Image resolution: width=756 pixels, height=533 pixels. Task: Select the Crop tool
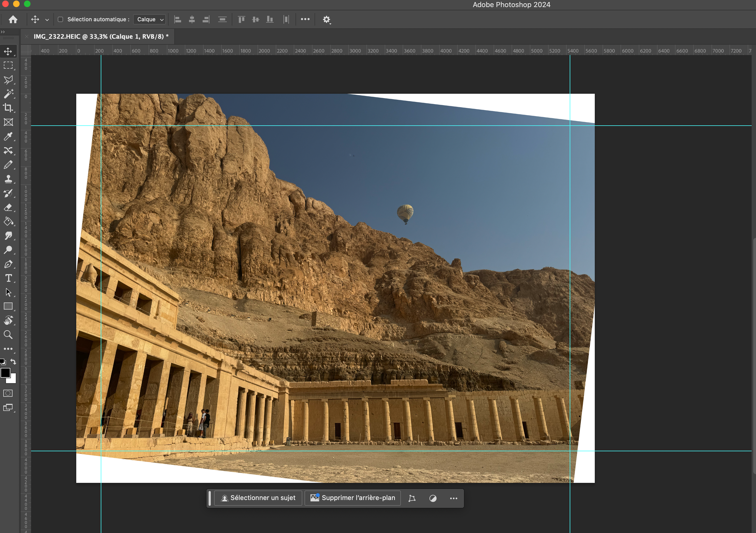8,108
